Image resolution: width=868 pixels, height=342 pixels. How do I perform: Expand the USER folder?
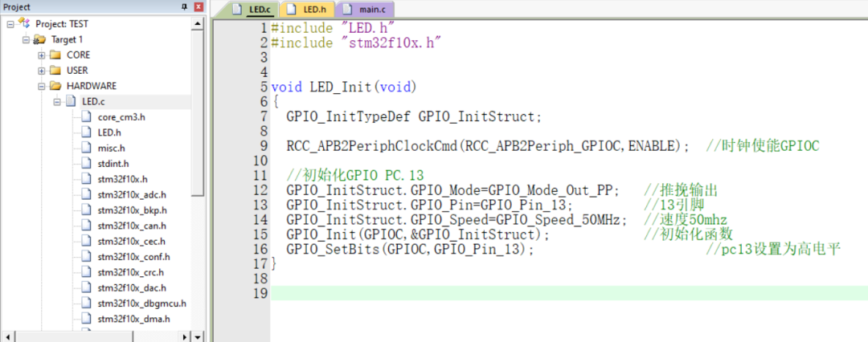coord(42,71)
